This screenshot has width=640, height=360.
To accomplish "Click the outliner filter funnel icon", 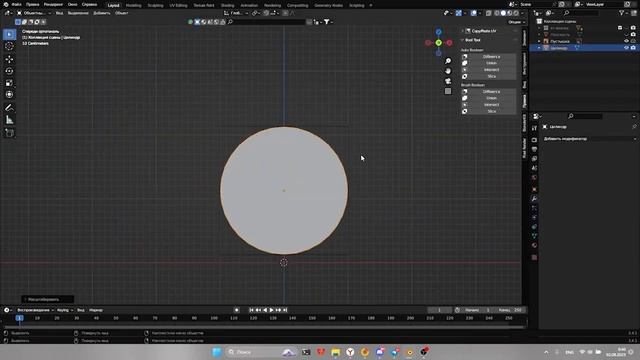I will tap(622, 13).
